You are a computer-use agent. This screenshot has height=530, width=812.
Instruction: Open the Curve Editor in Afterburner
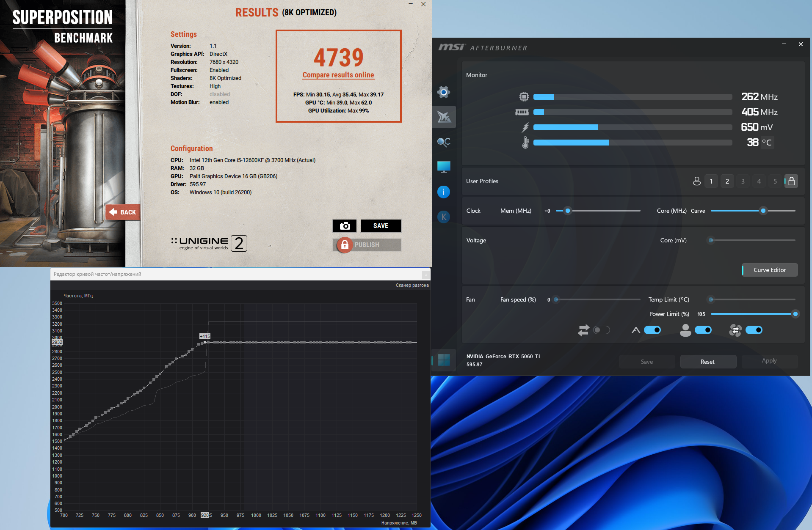[x=770, y=270]
